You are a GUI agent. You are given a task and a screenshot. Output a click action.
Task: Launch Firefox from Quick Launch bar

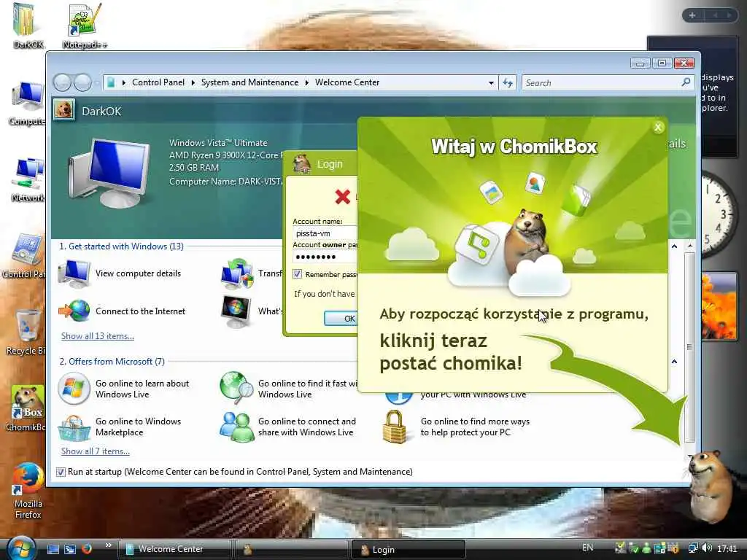tap(86, 549)
